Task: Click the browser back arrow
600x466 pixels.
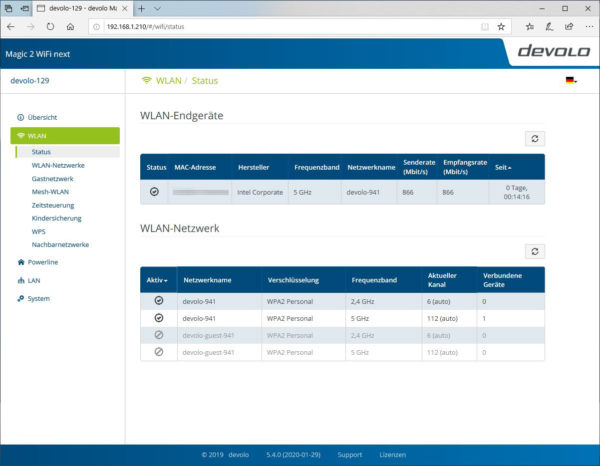Action: (11, 26)
